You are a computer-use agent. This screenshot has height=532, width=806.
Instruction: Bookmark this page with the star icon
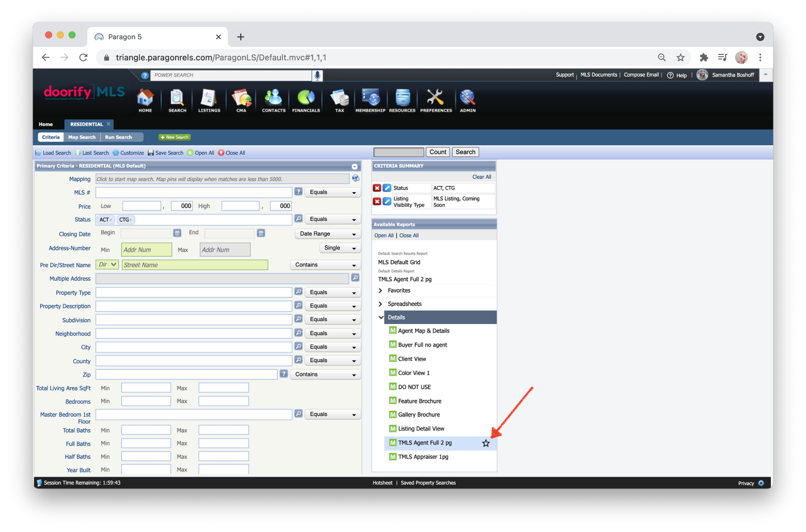680,58
